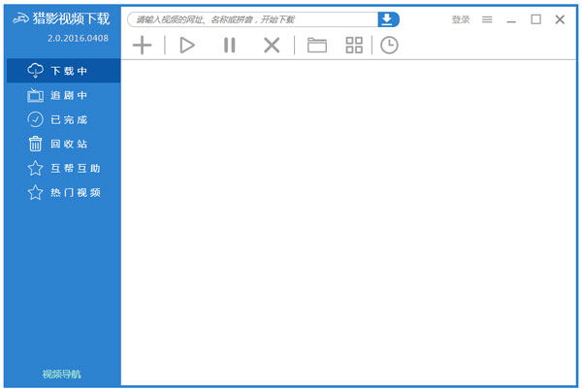This screenshot has height=392, width=582.
Task: Click the clock icon in toolbar
Action: coord(389,45)
